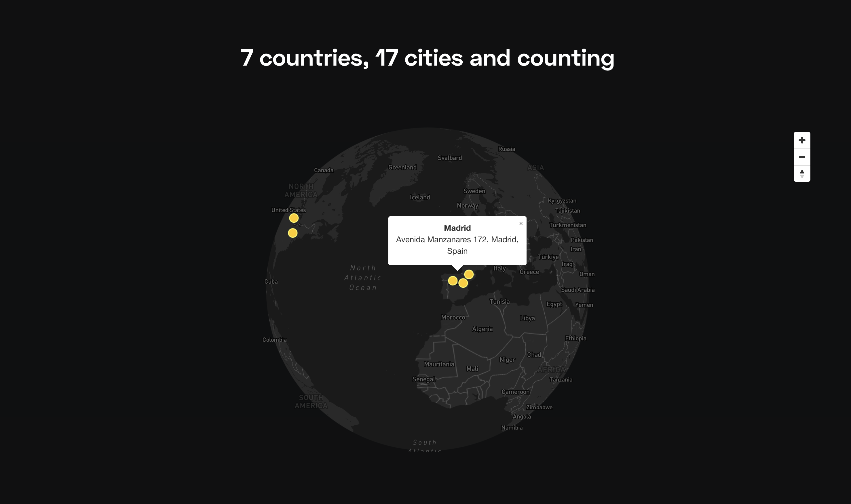Click the Canada label on the globe
The image size is (851, 504).
(324, 170)
